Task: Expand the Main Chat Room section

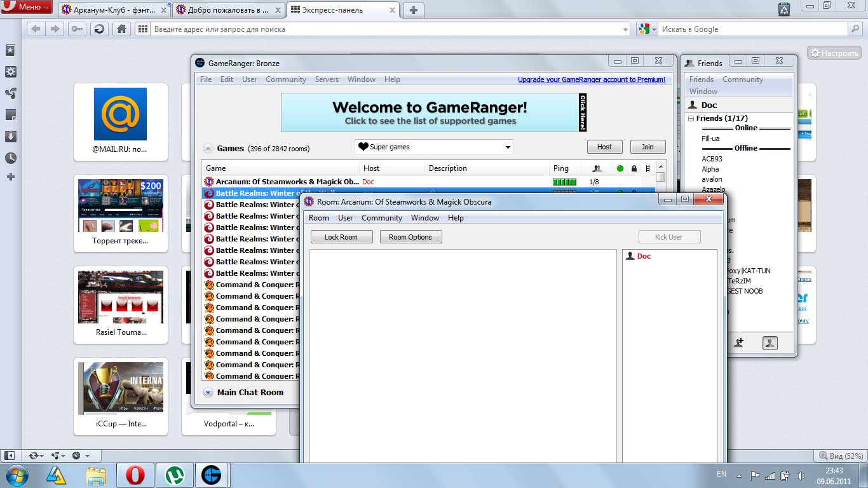Action: [x=208, y=393]
